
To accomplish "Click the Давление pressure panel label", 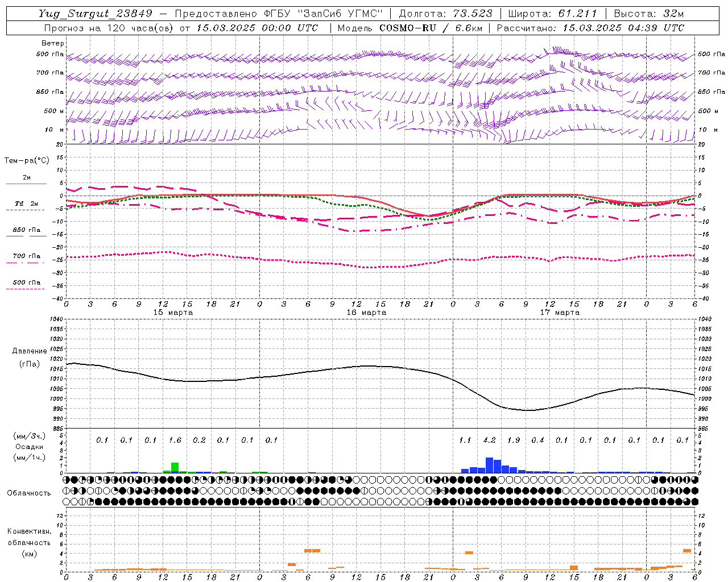I will (x=30, y=351).
